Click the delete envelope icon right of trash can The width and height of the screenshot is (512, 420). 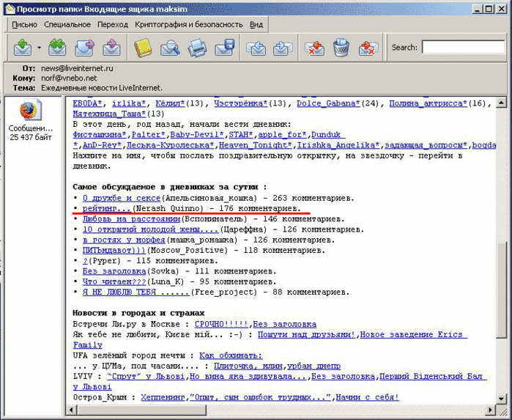tap(368, 48)
